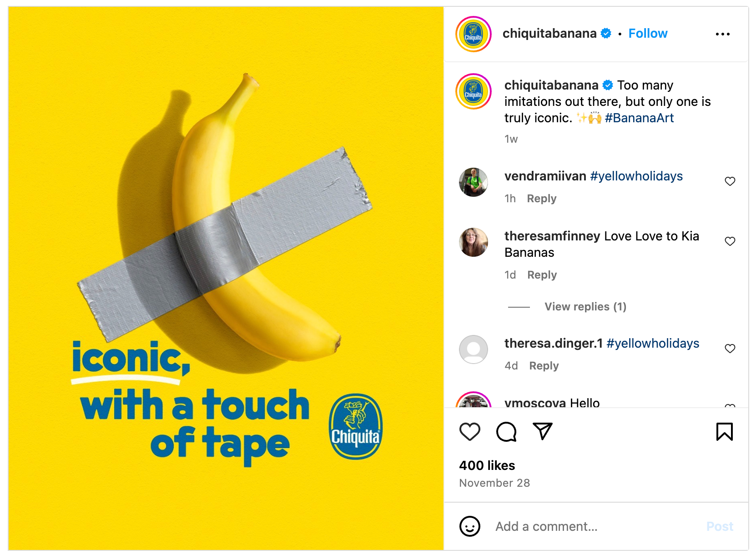
Task: View the 400 likes list
Action: [487, 465]
